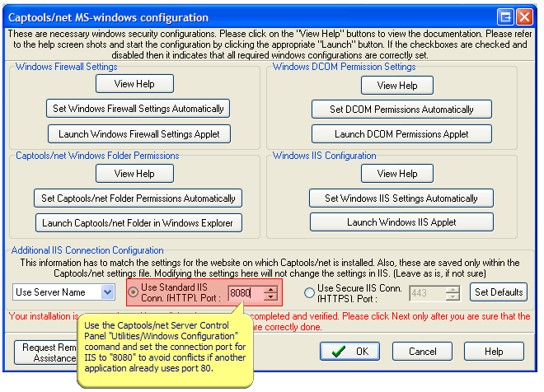View Help for Captools/net Folder Permissions
544x392 pixels.
coord(134,174)
